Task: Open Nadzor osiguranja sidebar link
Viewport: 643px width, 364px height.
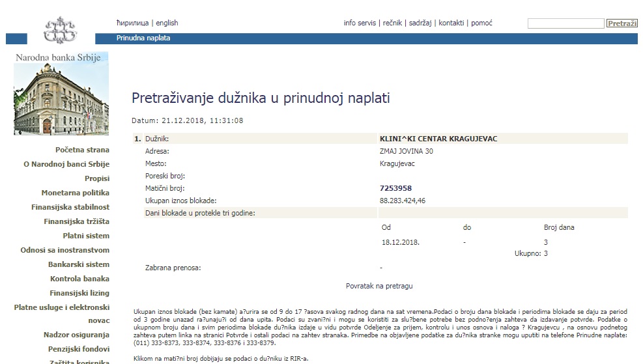Action: (76, 335)
